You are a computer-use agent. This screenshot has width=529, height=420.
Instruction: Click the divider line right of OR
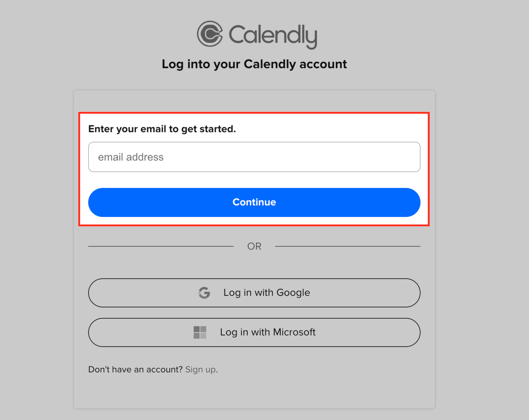tap(348, 246)
